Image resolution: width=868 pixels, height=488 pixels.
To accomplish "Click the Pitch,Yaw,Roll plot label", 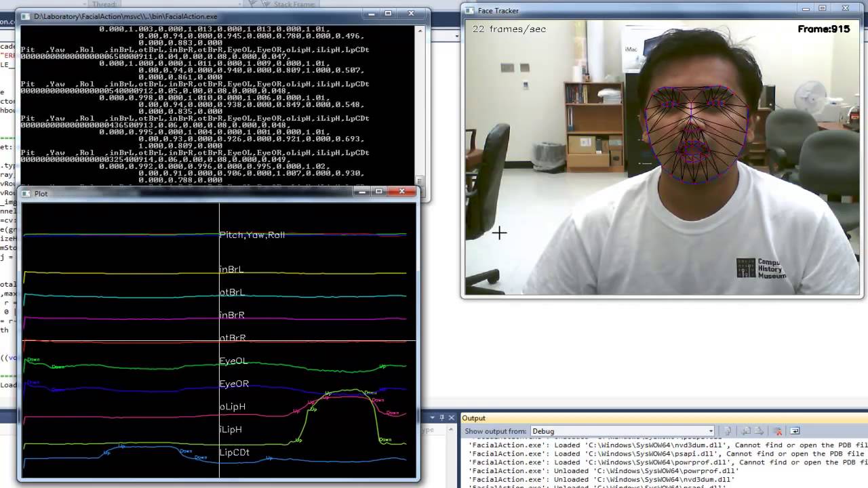I will tap(252, 235).
